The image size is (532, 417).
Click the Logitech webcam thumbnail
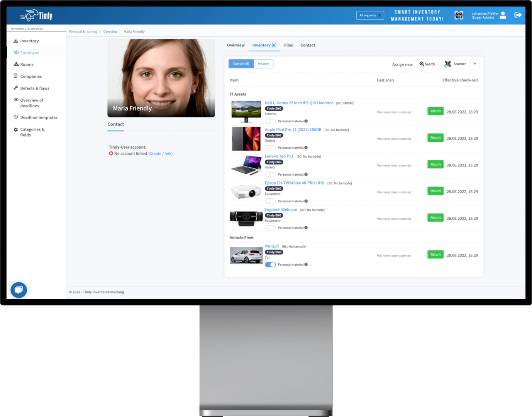coord(246,218)
